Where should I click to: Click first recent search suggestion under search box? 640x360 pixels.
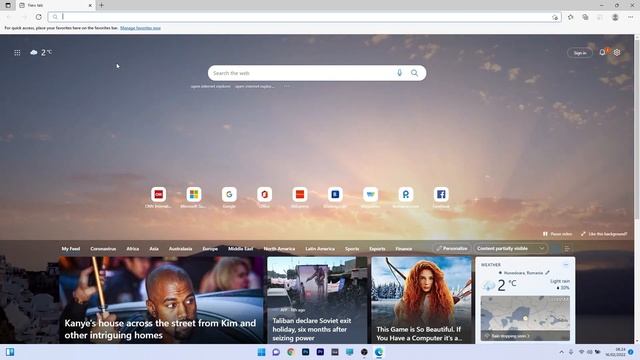211,86
